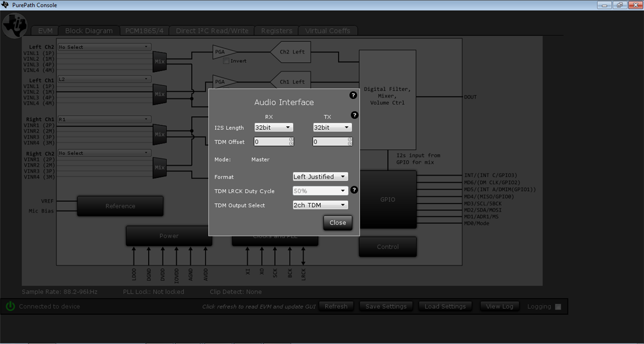Image resolution: width=644 pixels, height=344 pixels.
Task: Open the Reference block
Action: [x=120, y=206]
